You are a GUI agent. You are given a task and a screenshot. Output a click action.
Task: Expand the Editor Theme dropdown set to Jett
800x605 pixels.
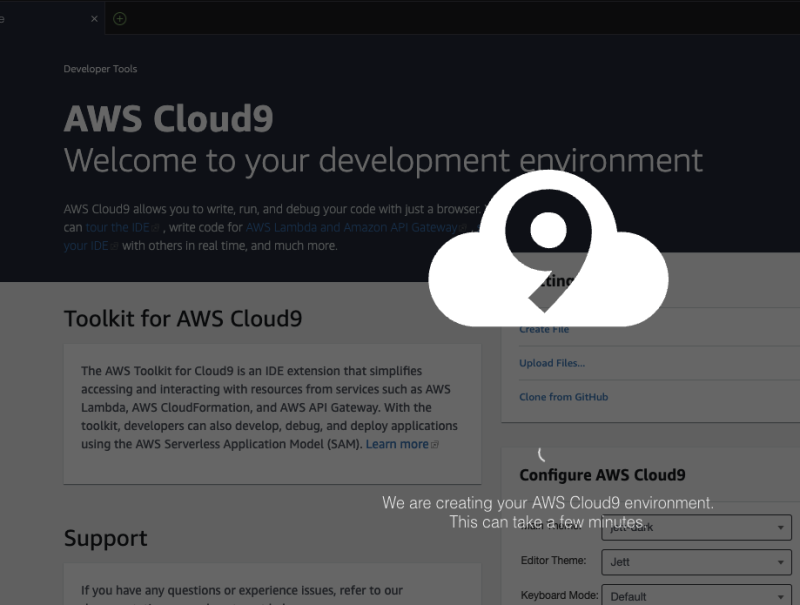(696, 562)
